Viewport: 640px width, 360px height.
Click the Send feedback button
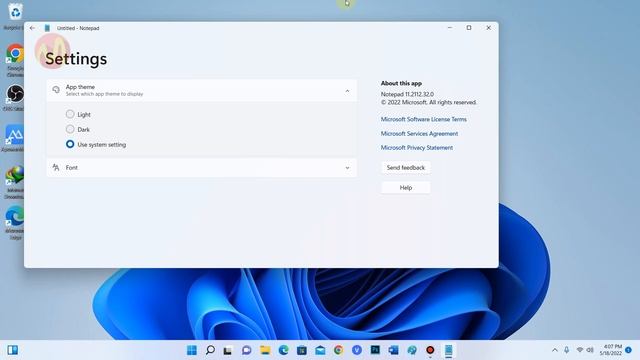coord(406,168)
